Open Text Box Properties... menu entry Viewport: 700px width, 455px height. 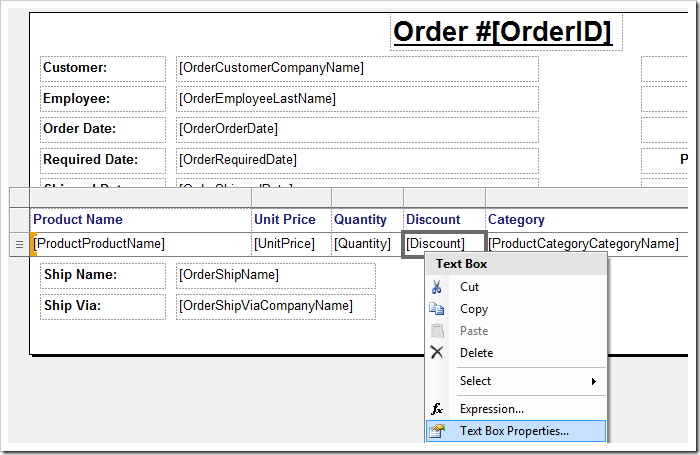(517, 431)
